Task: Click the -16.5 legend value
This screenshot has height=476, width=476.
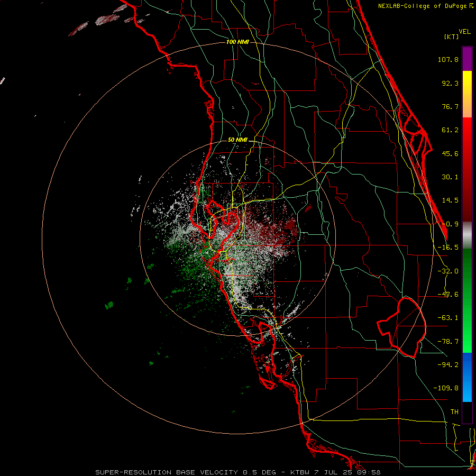Action: tap(448, 248)
